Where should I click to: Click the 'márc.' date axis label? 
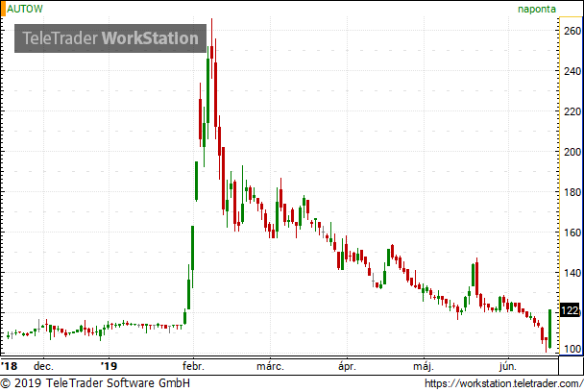(271, 366)
